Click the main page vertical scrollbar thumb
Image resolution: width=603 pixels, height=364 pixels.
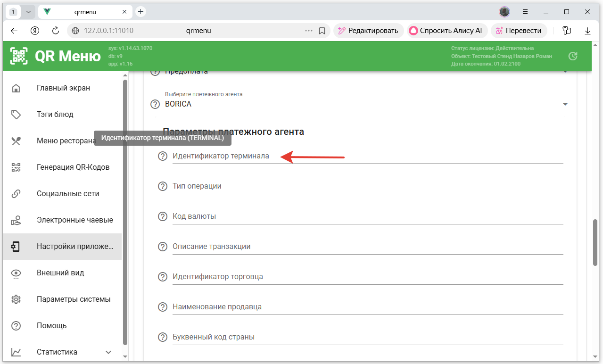595,243
